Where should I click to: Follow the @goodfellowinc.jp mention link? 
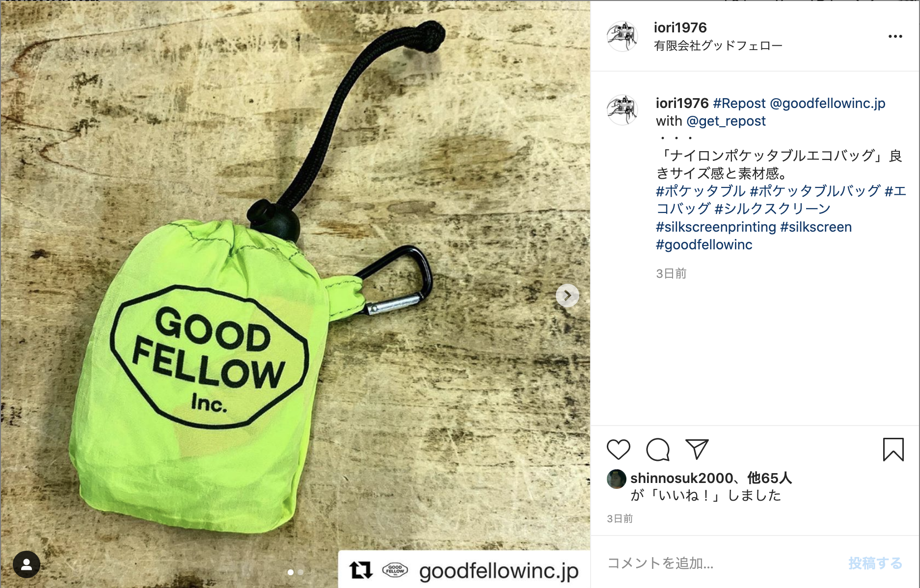coord(828,104)
